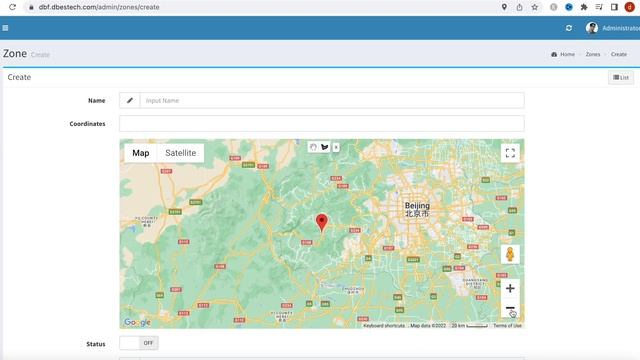Select the hand pan tool on map
Screen dimensions: 640x360
[313, 147]
